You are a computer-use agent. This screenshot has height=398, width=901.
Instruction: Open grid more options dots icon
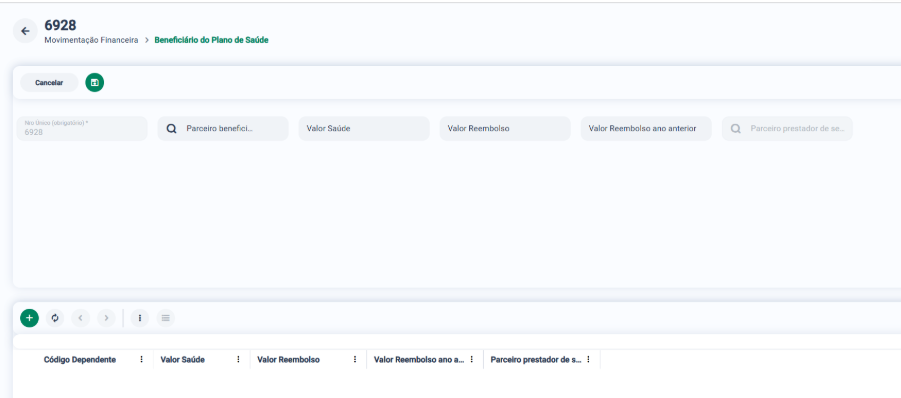140,318
